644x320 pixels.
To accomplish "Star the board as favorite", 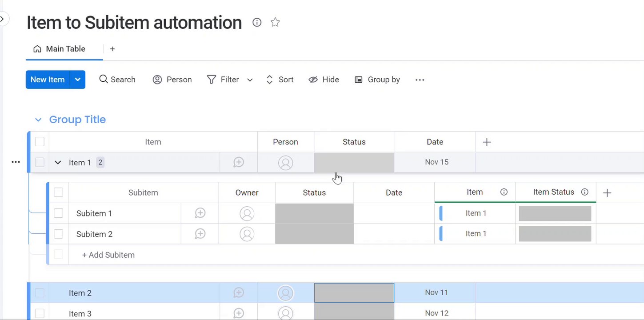I will (x=275, y=22).
